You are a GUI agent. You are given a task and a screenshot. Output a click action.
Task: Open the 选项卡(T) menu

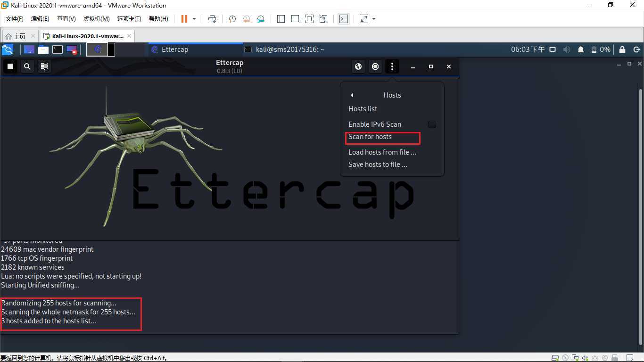[129, 19]
